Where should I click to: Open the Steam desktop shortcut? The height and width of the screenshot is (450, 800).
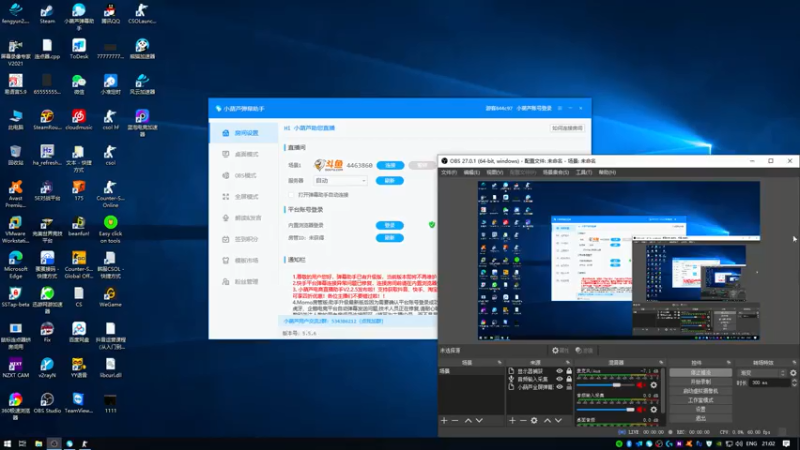pyautogui.click(x=47, y=14)
